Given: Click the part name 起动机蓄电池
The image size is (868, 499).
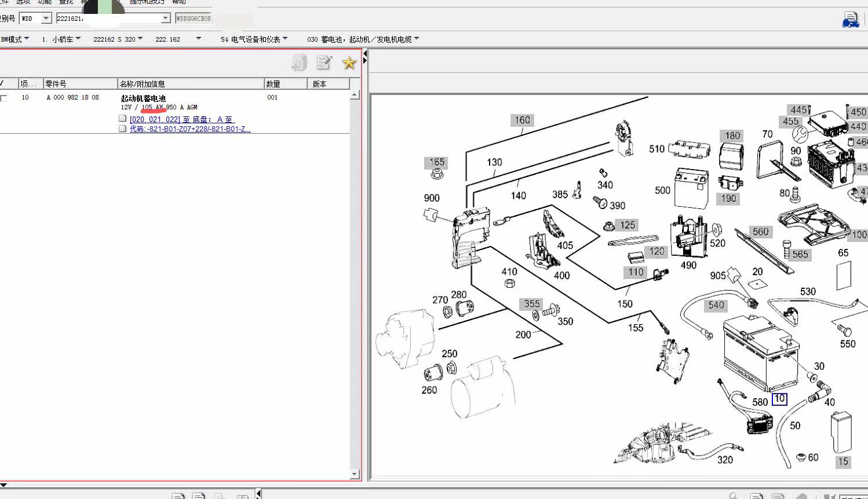Looking at the screenshot, I should pos(143,98).
